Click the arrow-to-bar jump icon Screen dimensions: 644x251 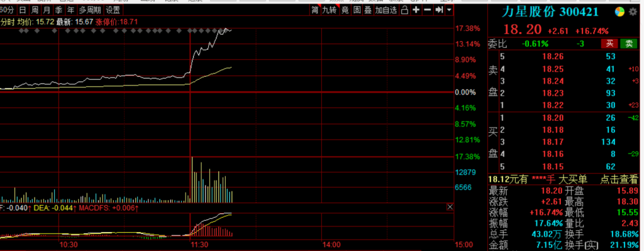[x=439, y=10]
